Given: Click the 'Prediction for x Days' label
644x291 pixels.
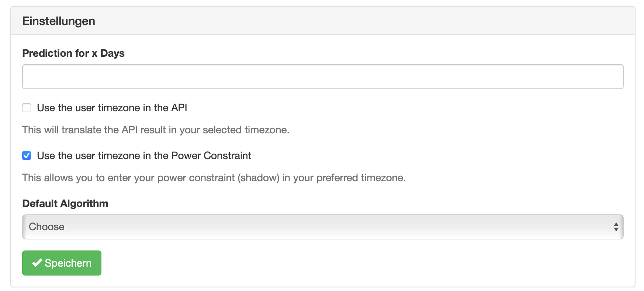Looking at the screenshot, I should 73,53.
